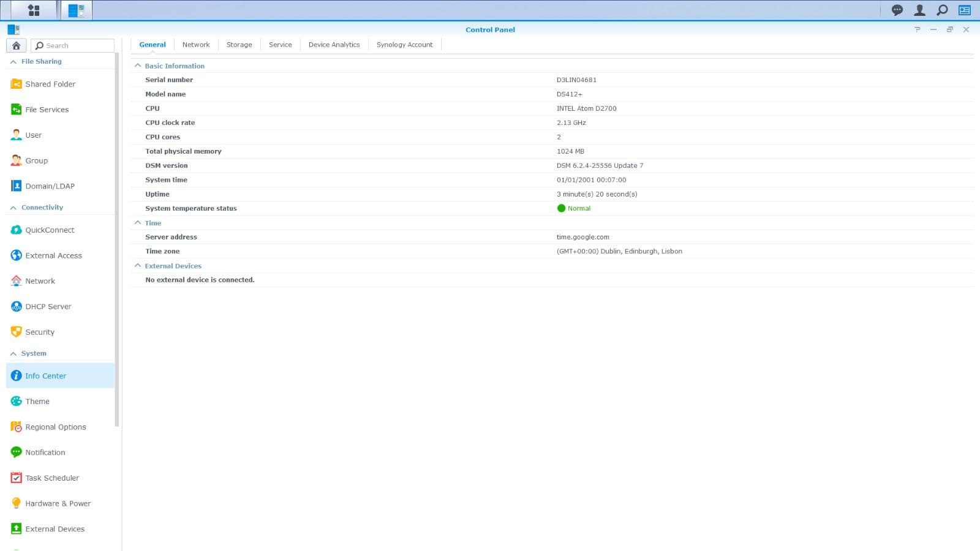The width and height of the screenshot is (980, 551).
Task: Open File Services settings
Action: 16,109
